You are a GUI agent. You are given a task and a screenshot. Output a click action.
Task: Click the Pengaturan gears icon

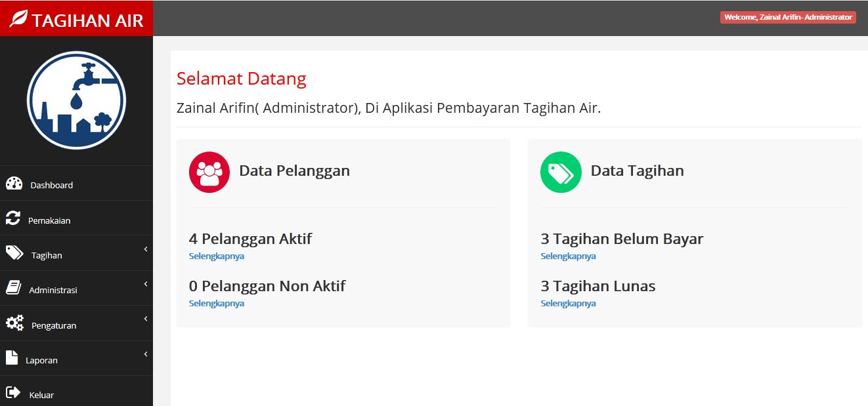click(14, 321)
